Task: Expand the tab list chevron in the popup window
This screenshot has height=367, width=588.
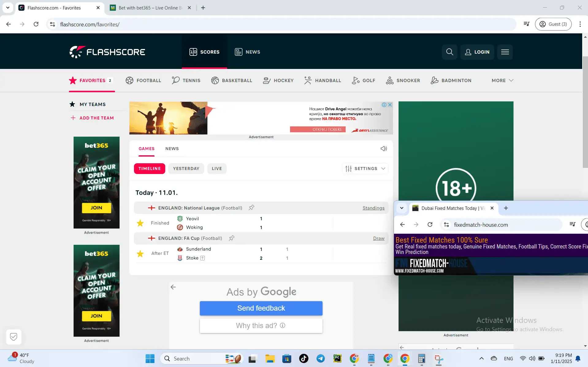Action: tap(402, 208)
